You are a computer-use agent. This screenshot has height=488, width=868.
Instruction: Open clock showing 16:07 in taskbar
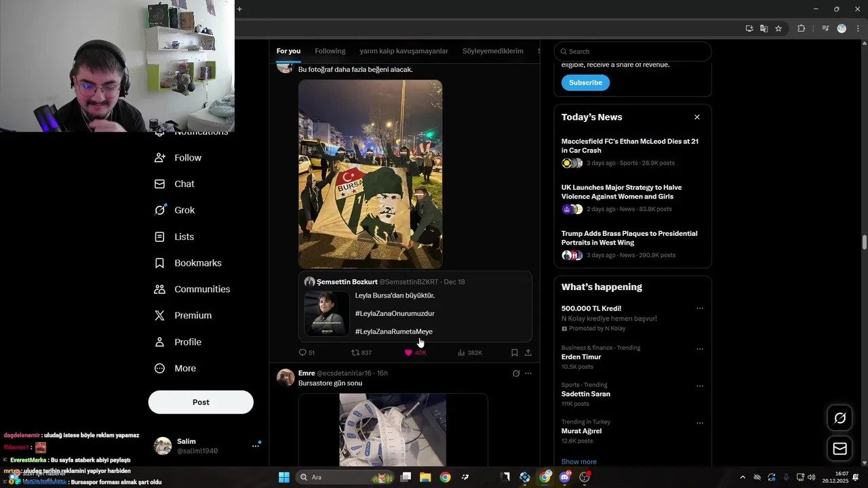pyautogui.click(x=835, y=477)
